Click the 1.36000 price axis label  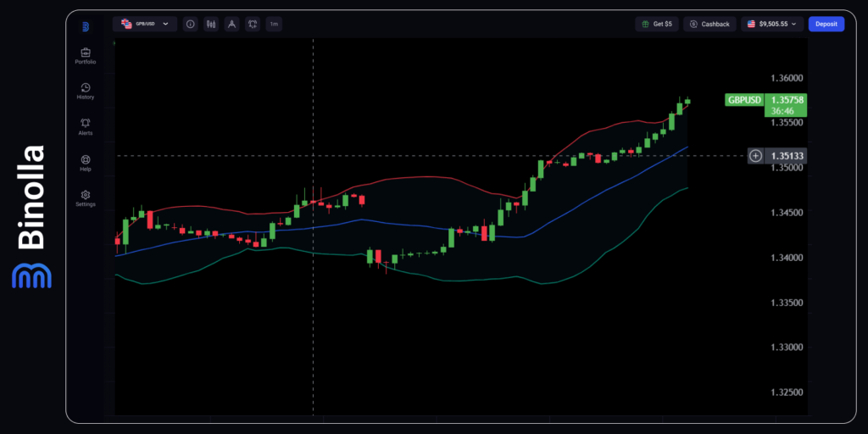click(x=788, y=78)
